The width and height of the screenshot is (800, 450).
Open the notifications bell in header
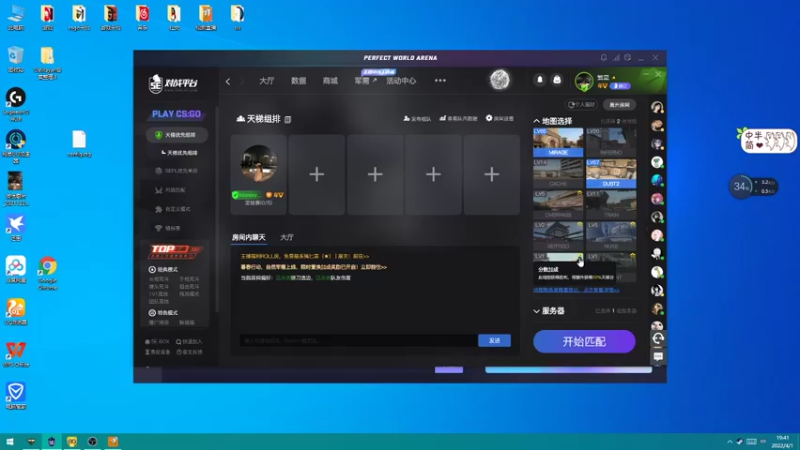coord(540,80)
